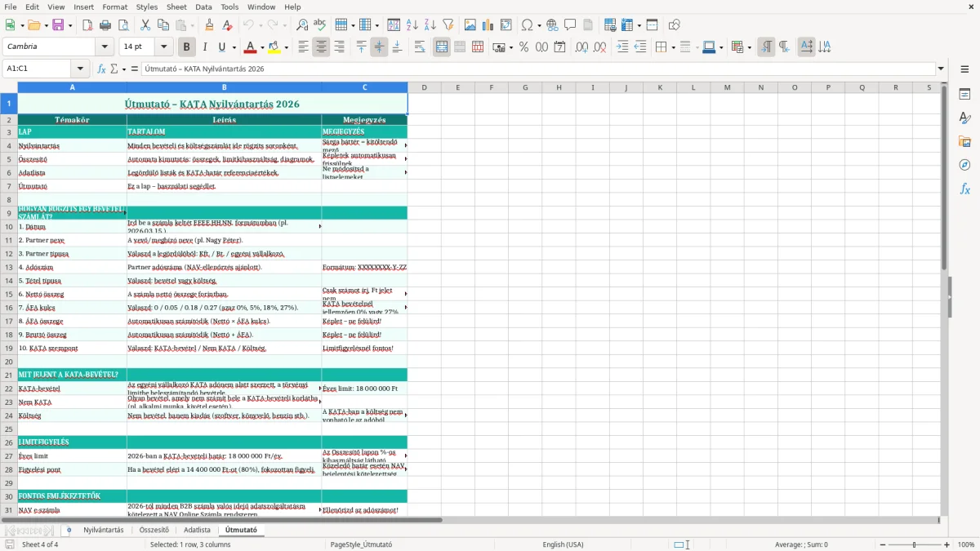
Task: Apply the red font color swatch
Action: pos(251,47)
